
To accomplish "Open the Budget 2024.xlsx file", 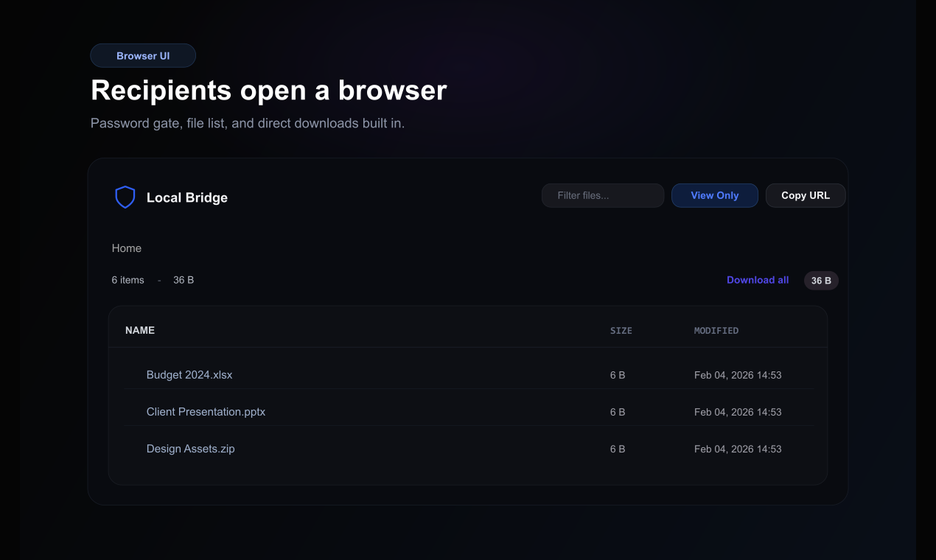I will click(189, 375).
